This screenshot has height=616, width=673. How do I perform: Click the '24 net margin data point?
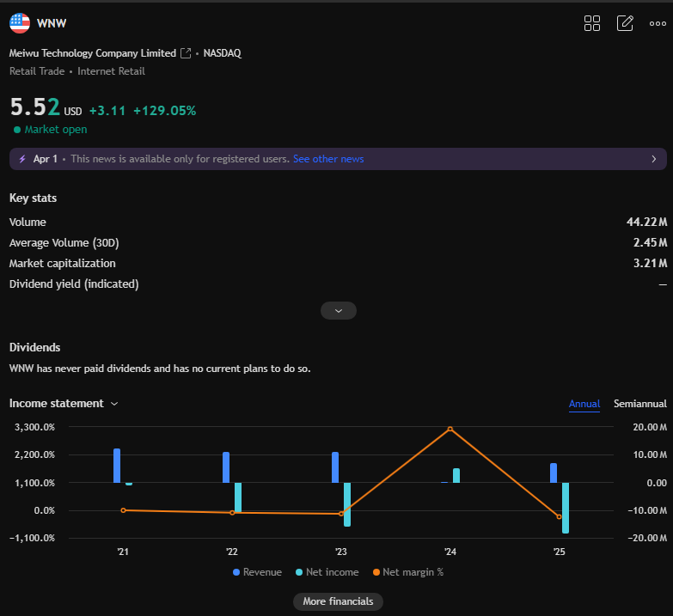[450, 429]
